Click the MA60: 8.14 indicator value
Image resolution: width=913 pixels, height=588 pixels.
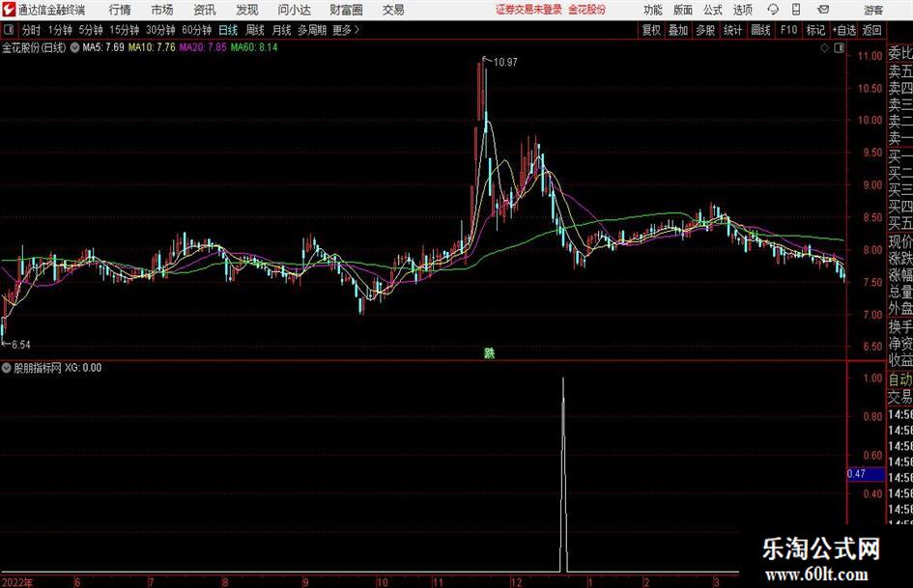(254, 47)
